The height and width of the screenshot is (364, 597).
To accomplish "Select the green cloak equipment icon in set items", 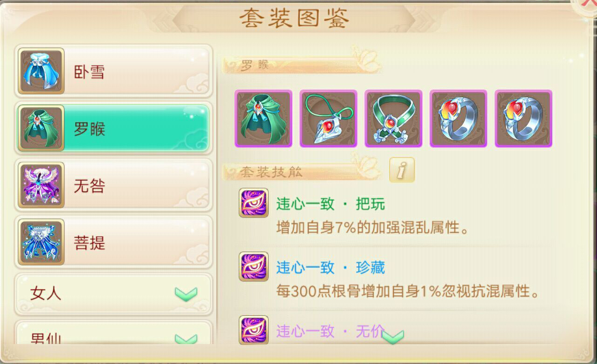I will click(263, 119).
